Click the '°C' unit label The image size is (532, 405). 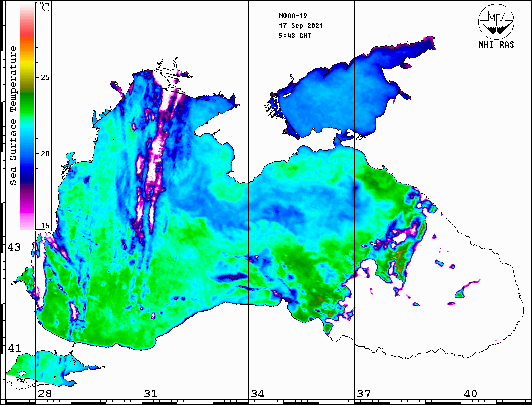(x=45, y=7)
